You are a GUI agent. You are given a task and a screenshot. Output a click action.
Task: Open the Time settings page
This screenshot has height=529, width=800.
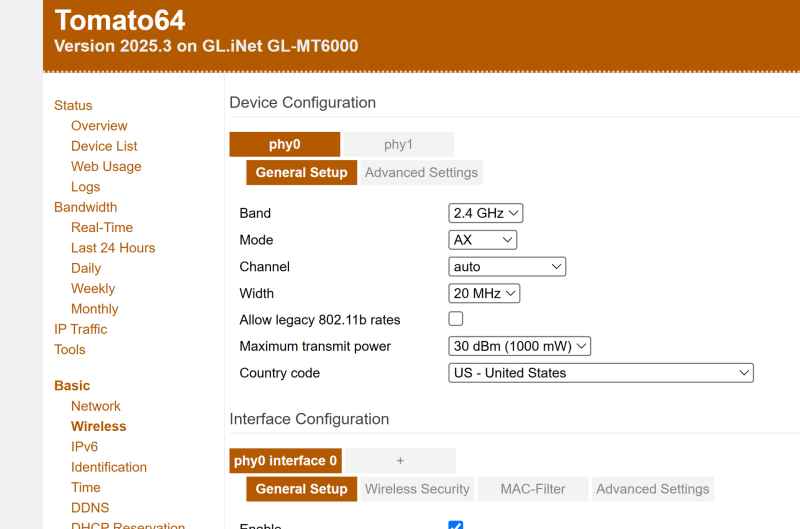click(x=86, y=488)
